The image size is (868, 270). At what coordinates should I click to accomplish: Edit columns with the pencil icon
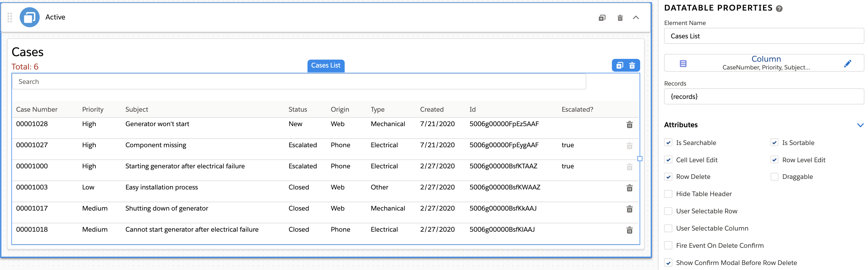pyautogui.click(x=848, y=63)
